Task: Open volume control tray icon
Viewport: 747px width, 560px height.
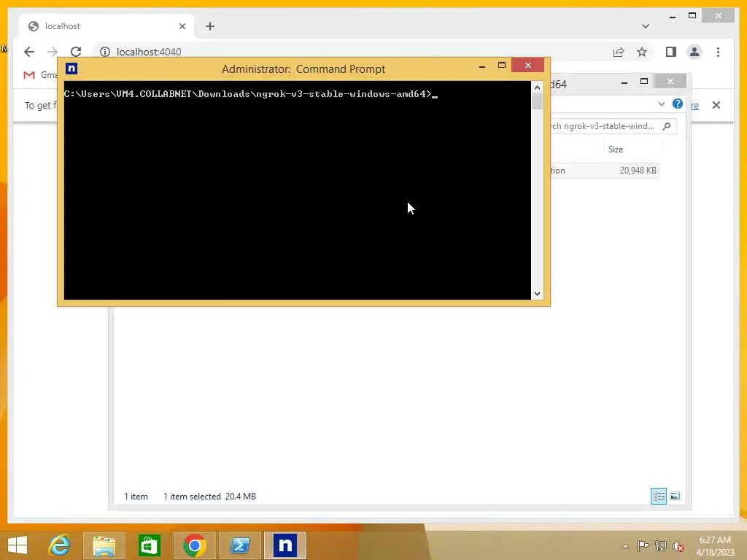Action: click(678, 546)
